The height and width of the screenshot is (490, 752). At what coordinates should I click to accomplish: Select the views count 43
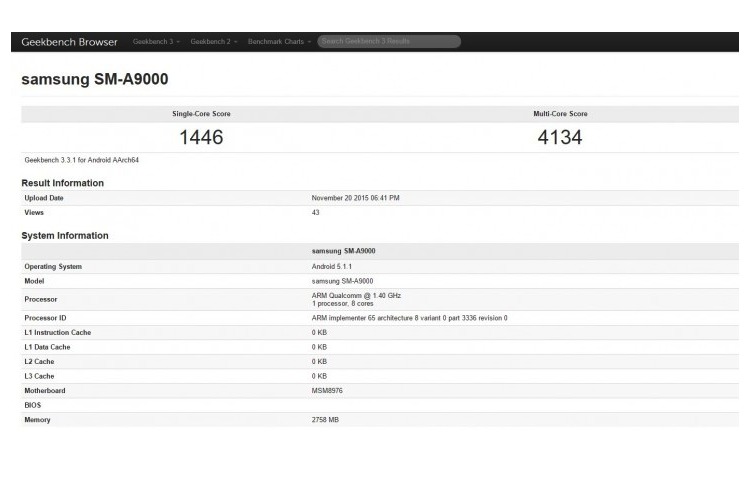[x=316, y=212]
